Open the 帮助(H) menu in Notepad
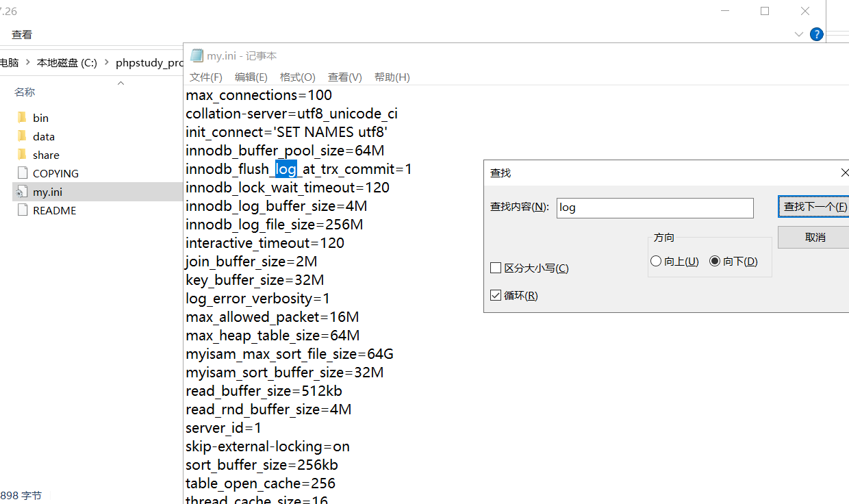 click(x=392, y=77)
